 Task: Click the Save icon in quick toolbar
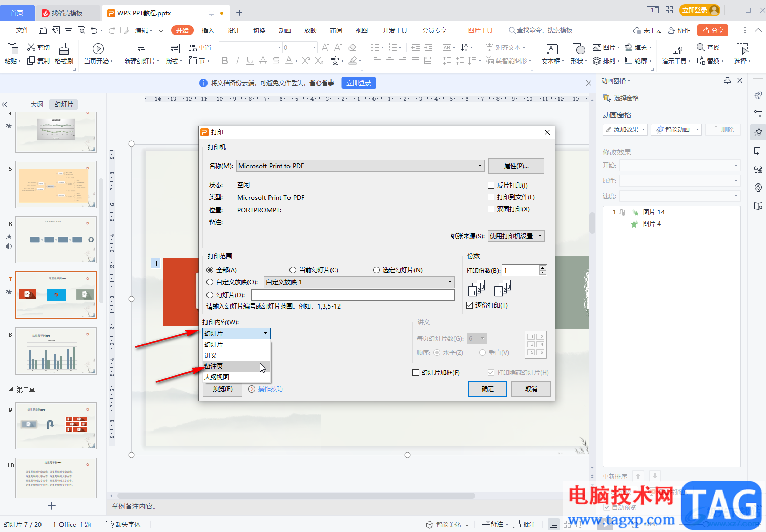click(x=43, y=30)
